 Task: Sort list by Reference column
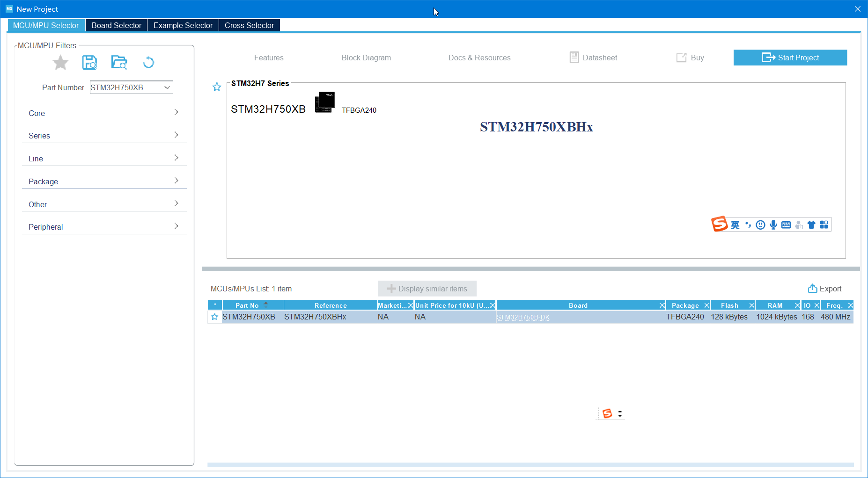coord(331,305)
